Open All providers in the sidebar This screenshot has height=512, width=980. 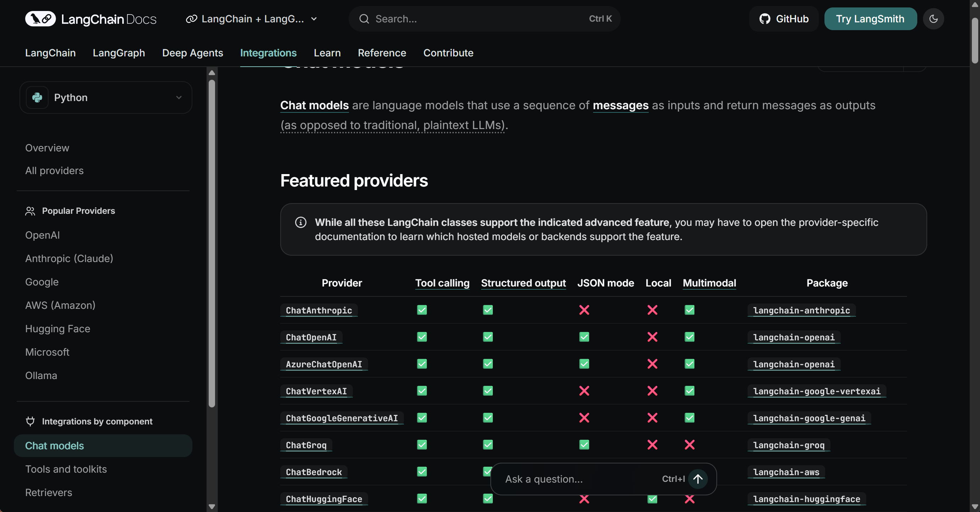[55, 171]
